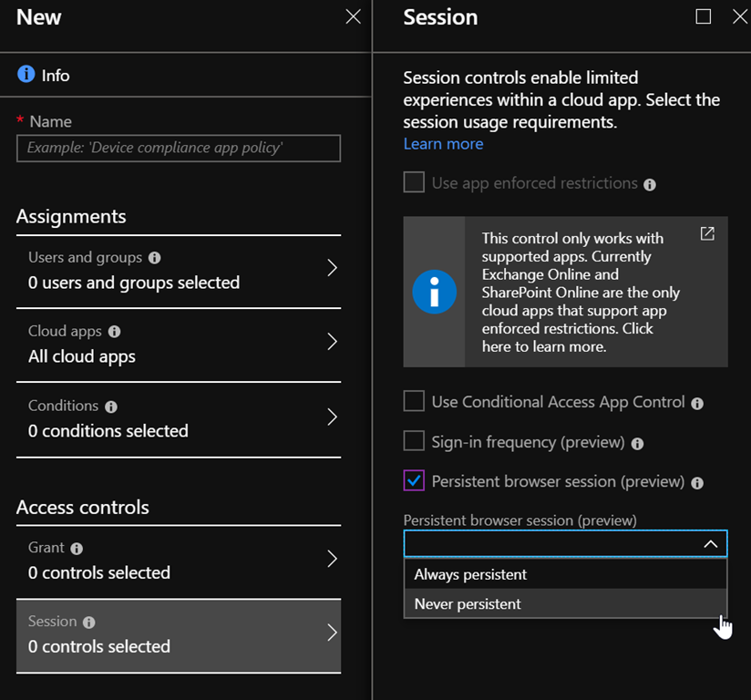Click info icon next to Conditions
Screen dimensions: 751x700
point(111,407)
